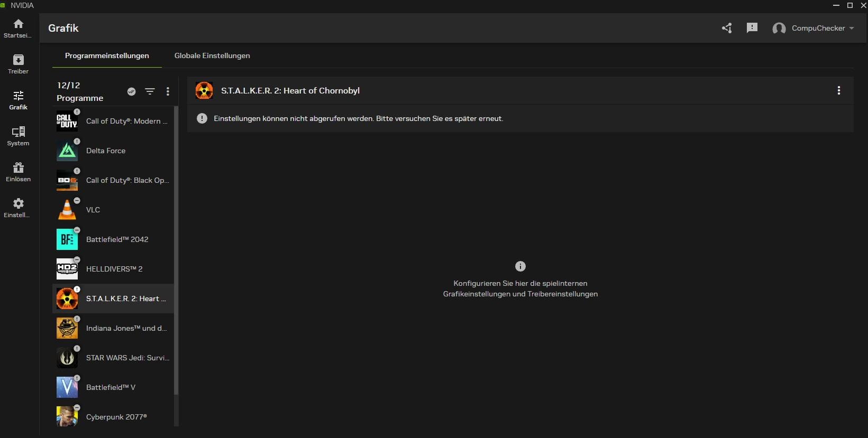The height and width of the screenshot is (438, 868).
Task: Select STAR WARS Jedi: Survivor entry
Action: [x=113, y=358]
